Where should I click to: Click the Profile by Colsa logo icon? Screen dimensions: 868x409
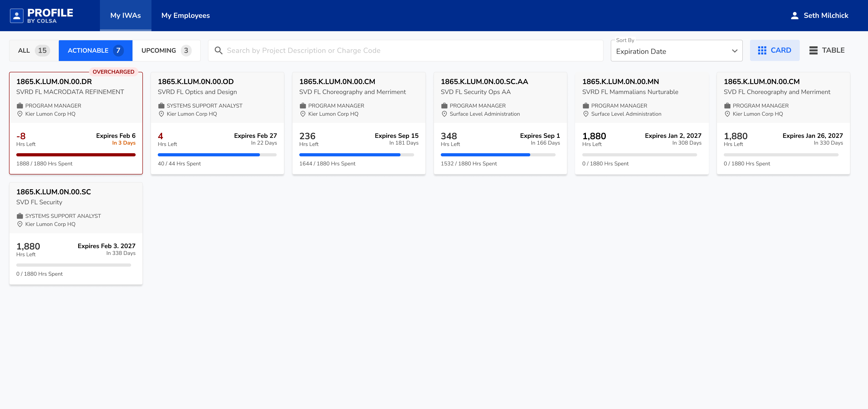point(17,16)
